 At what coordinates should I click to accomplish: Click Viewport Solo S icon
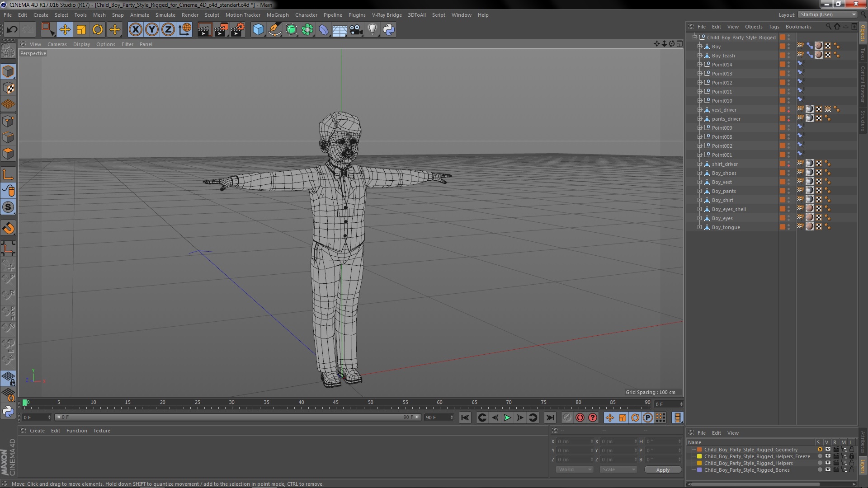[8, 207]
